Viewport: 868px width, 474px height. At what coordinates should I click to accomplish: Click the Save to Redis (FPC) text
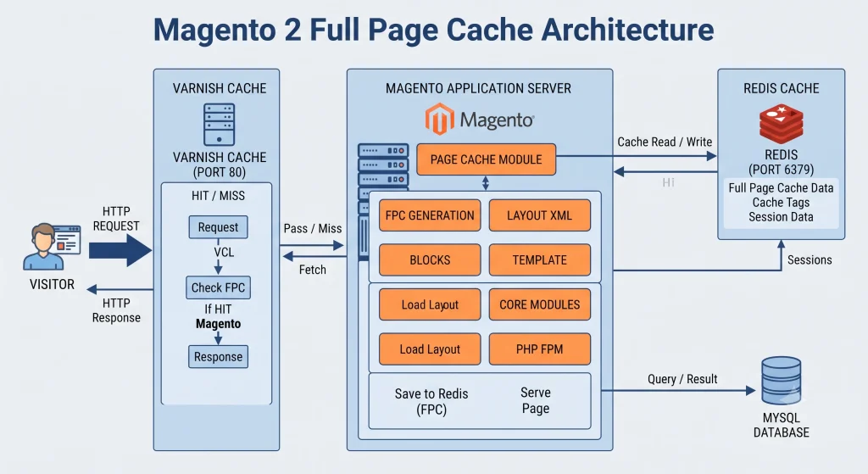[x=431, y=401]
